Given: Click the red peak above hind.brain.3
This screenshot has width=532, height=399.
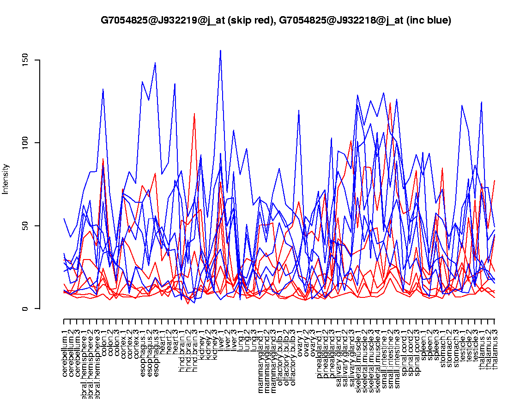Looking at the screenshot, I should [194, 113].
